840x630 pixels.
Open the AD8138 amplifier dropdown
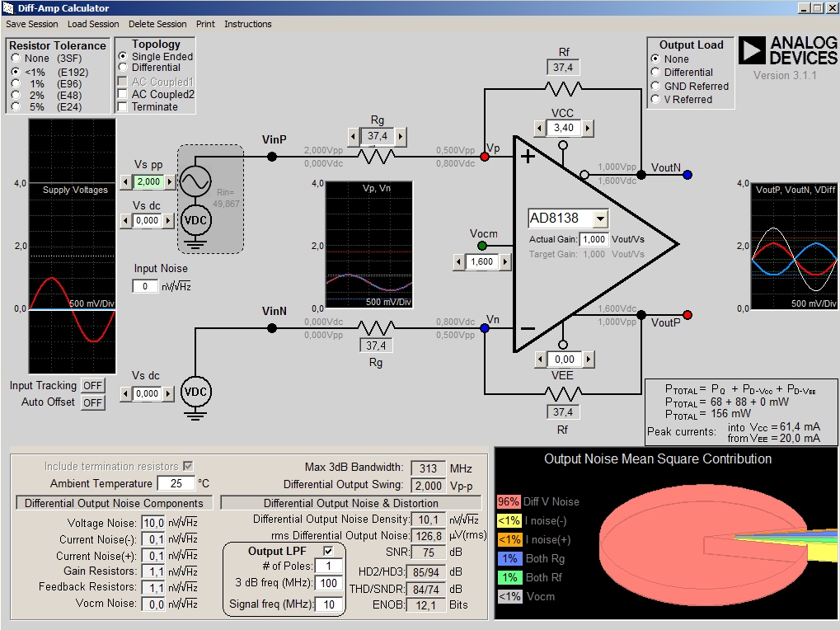(601, 219)
